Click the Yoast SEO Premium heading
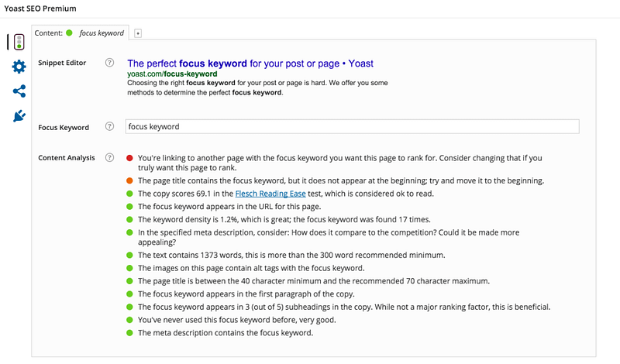This screenshot has height=364, width=620. tap(44, 9)
